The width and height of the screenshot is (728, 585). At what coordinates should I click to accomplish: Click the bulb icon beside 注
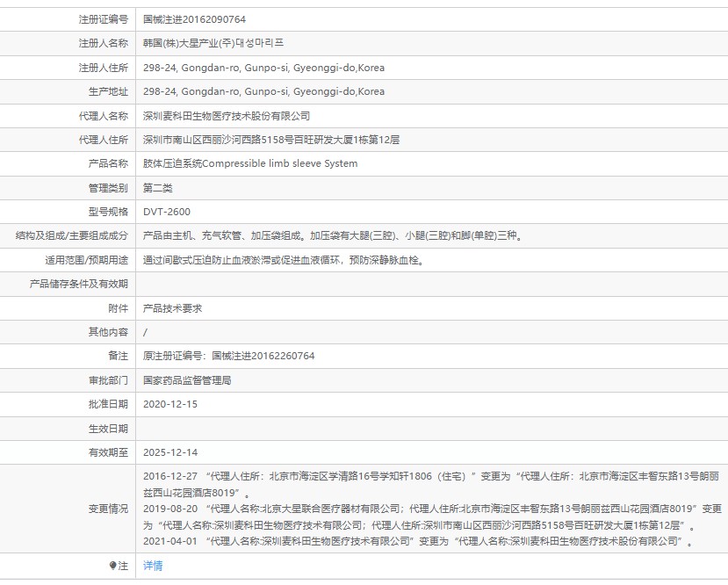coord(112,566)
